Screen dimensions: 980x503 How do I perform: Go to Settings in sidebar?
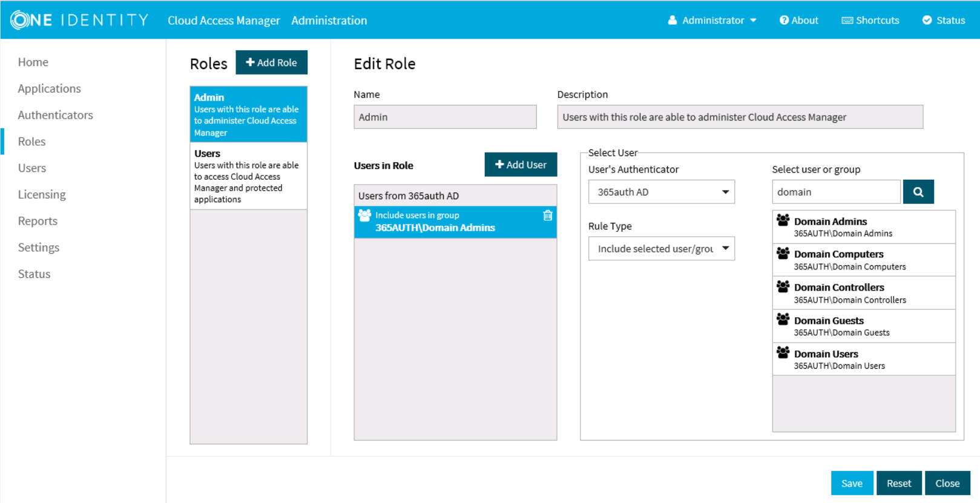point(39,248)
